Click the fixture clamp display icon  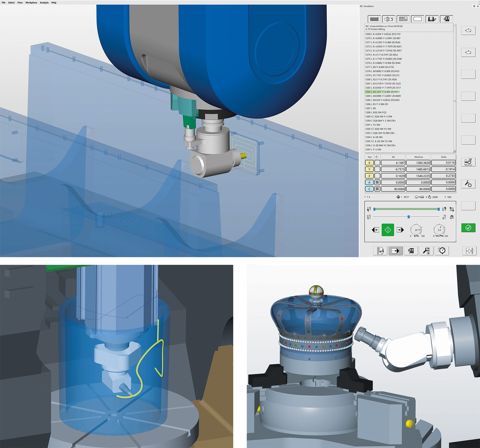pos(432,19)
